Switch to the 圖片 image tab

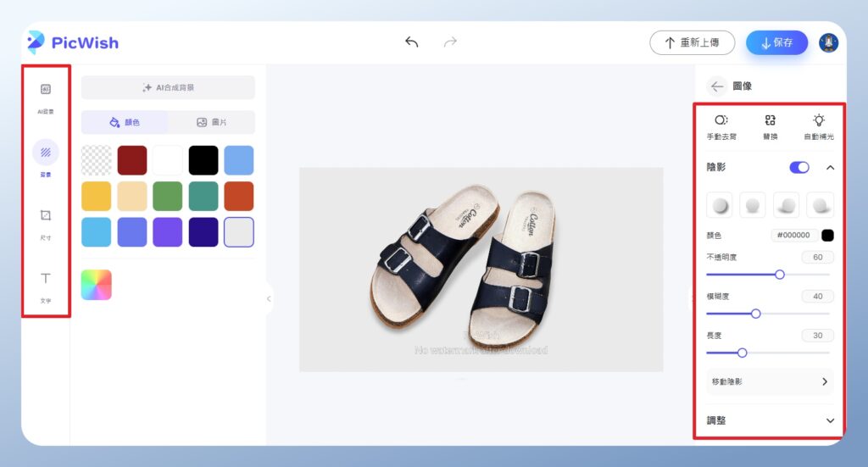pyautogui.click(x=211, y=122)
